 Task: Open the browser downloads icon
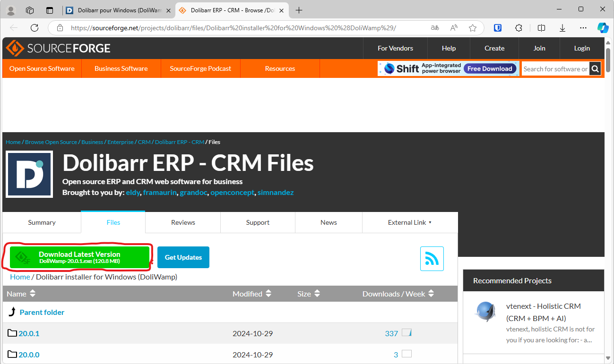point(562,28)
